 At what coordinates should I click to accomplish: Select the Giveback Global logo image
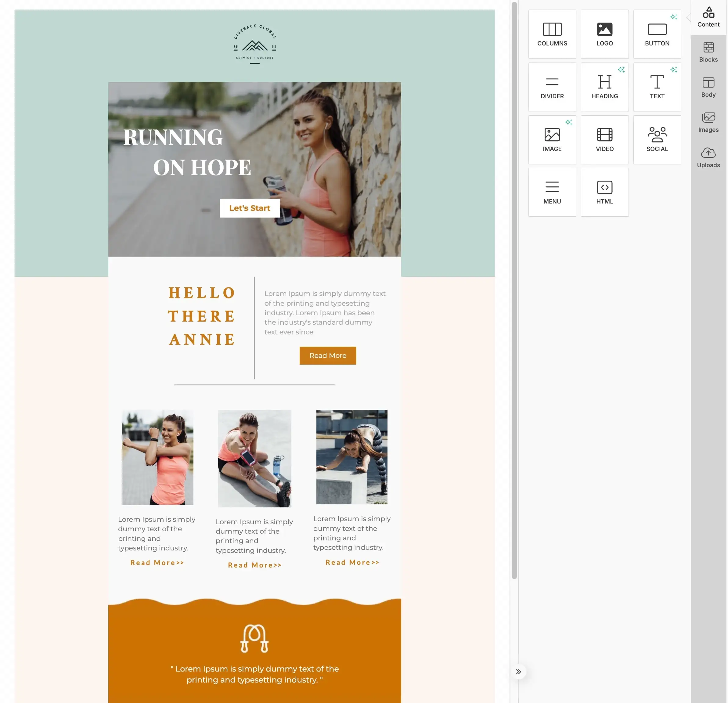[254, 44]
